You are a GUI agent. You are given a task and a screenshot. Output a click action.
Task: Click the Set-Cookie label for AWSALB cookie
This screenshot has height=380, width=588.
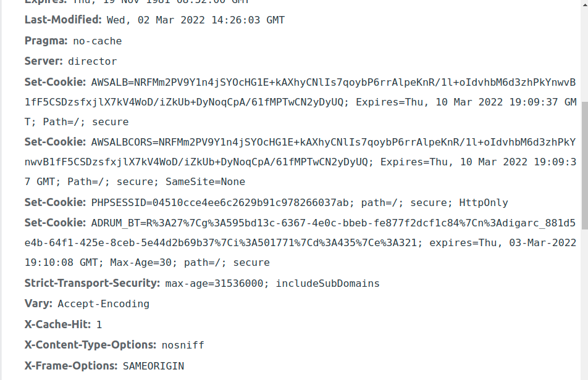click(55, 82)
